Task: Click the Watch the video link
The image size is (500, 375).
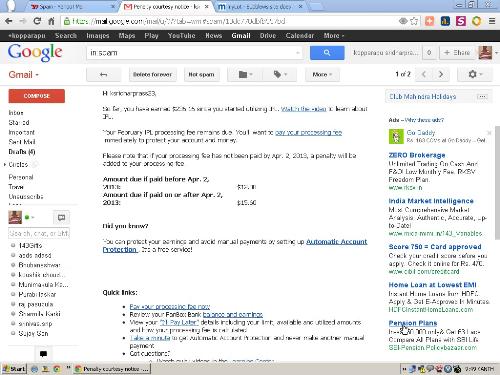Action: (303, 109)
